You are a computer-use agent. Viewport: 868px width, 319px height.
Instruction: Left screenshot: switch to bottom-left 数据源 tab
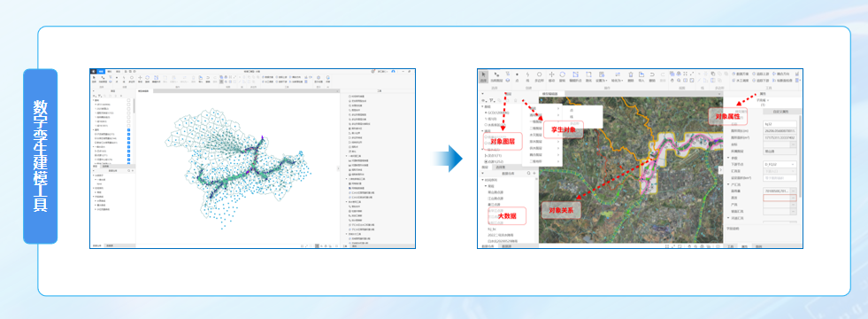pos(110,245)
